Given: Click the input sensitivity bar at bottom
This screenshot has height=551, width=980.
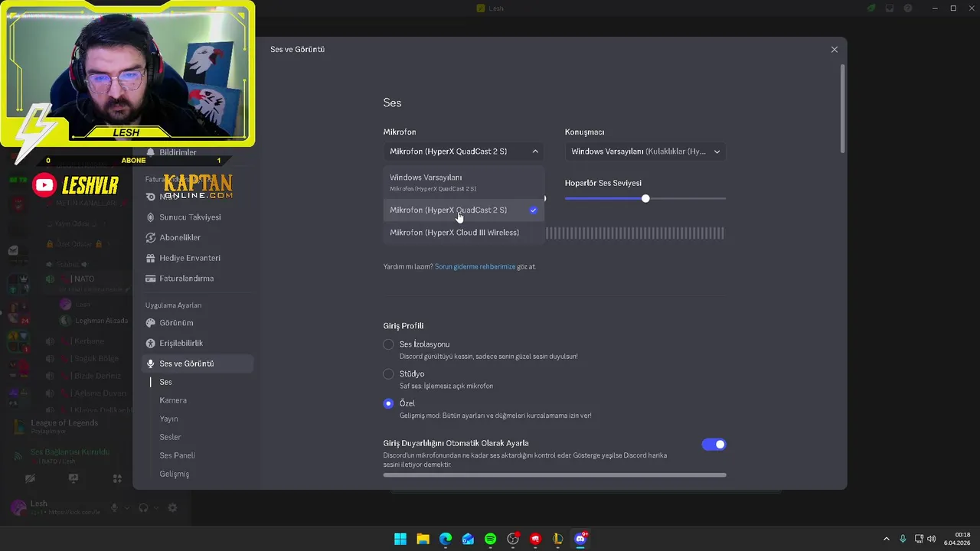Looking at the screenshot, I should coord(554,475).
